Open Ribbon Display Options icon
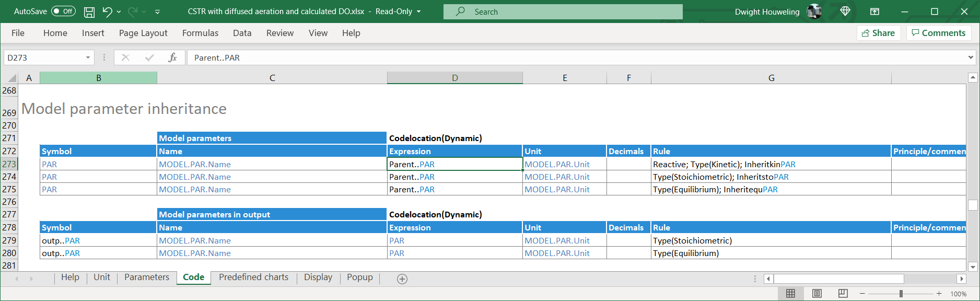This screenshot has height=301, width=980. pos(874,11)
